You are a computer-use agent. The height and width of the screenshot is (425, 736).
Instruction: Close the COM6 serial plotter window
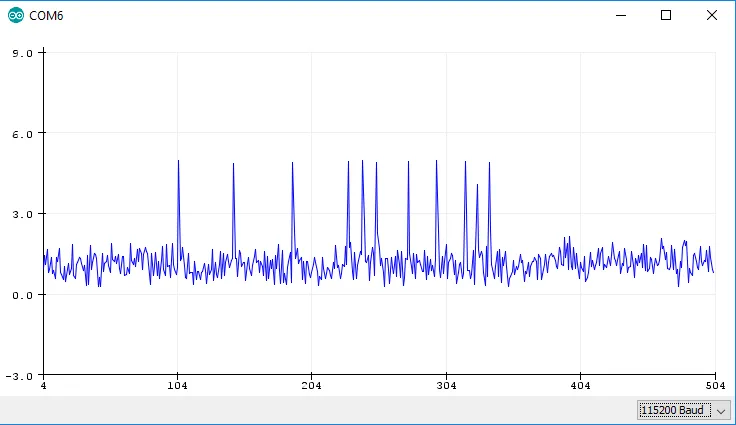[712, 15]
